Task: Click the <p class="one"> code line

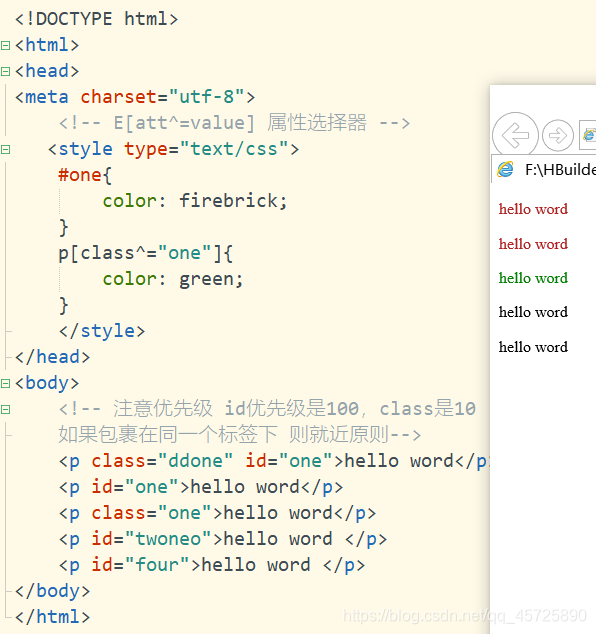Action: pyautogui.click(x=218, y=513)
